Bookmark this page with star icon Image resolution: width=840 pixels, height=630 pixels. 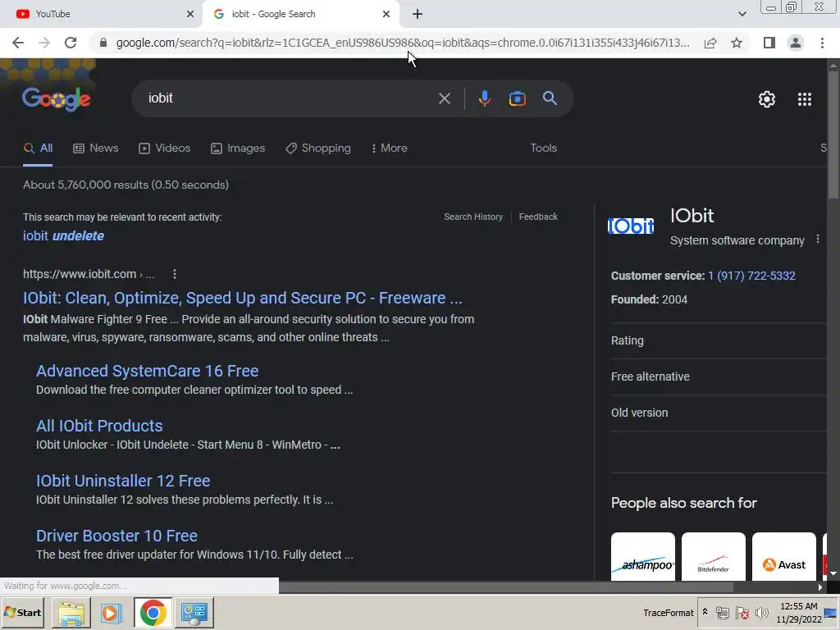pos(737,43)
